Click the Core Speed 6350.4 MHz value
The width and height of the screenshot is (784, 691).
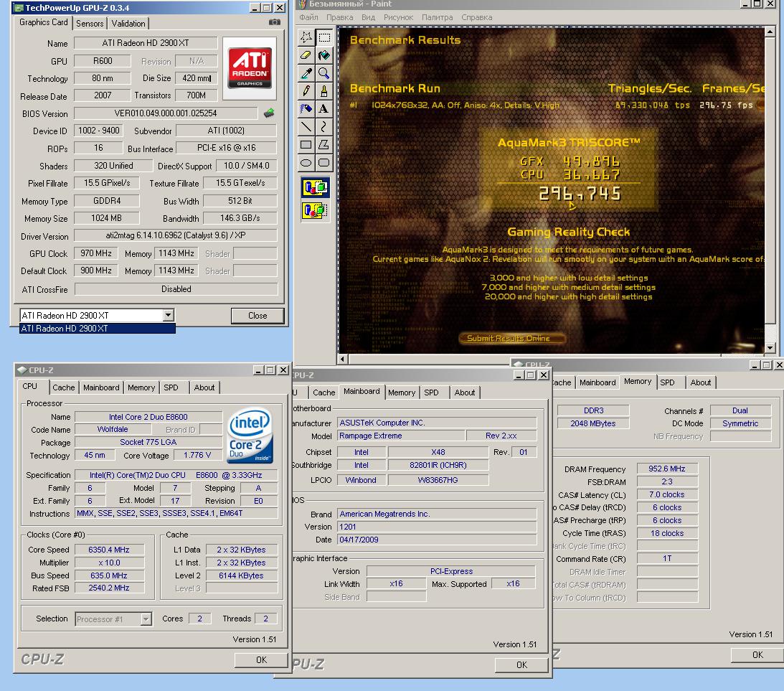point(109,550)
